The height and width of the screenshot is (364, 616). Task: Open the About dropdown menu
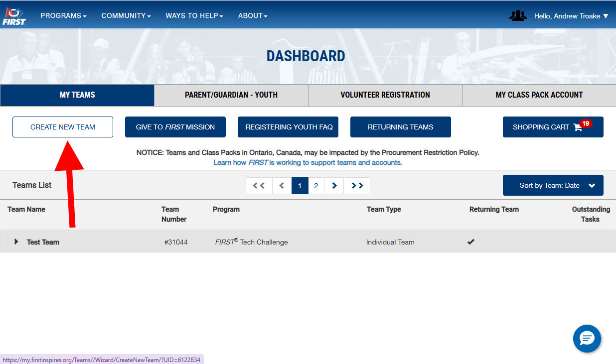pos(253,16)
